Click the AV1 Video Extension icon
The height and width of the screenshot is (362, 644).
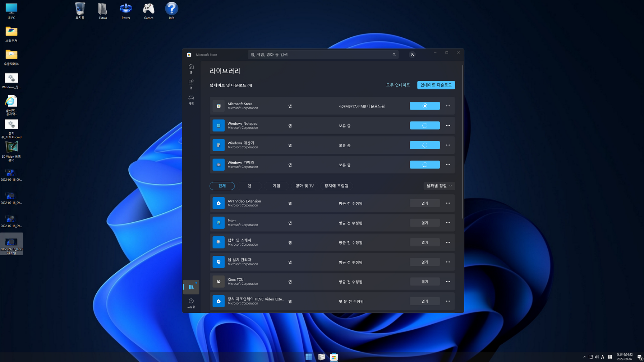(218, 203)
